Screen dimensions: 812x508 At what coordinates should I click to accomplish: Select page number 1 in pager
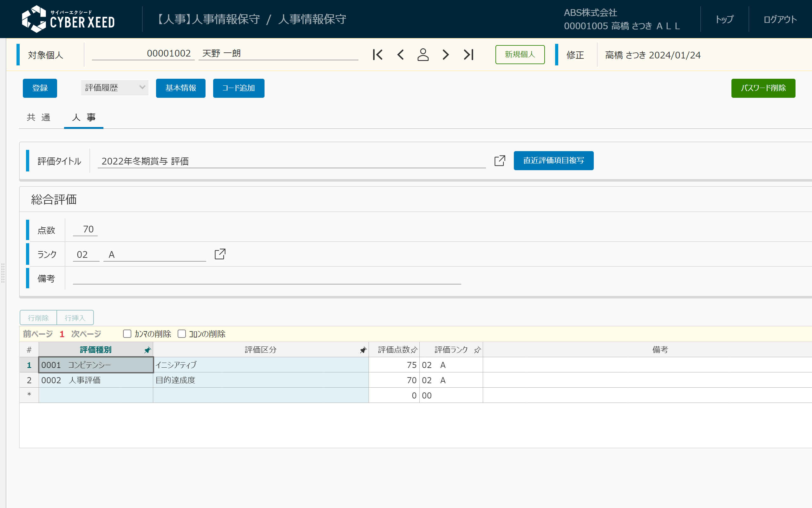coord(62,334)
